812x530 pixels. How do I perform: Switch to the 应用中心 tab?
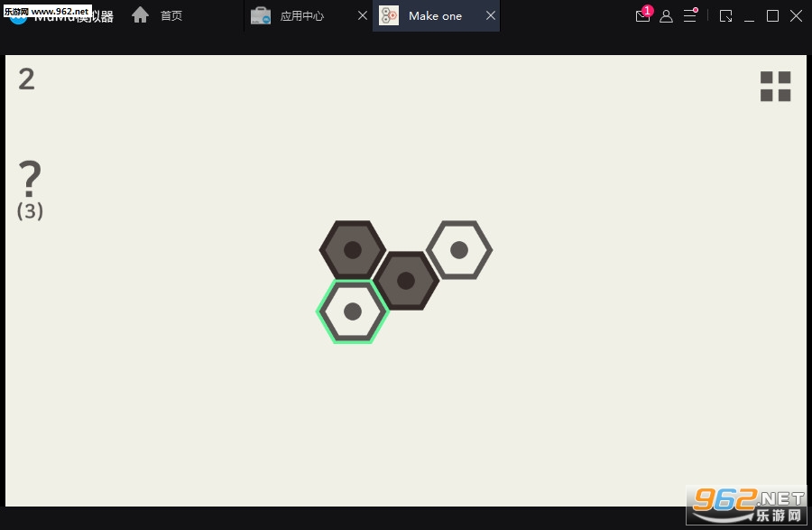pyautogui.click(x=309, y=16)
